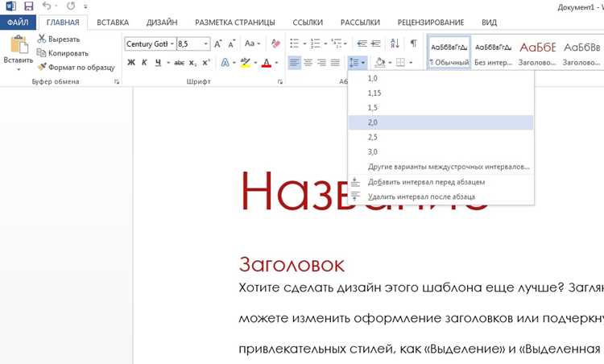This screenshot has height=364, width=604.
Task: Toggle italic К formatting
Action: click(144, 62)
